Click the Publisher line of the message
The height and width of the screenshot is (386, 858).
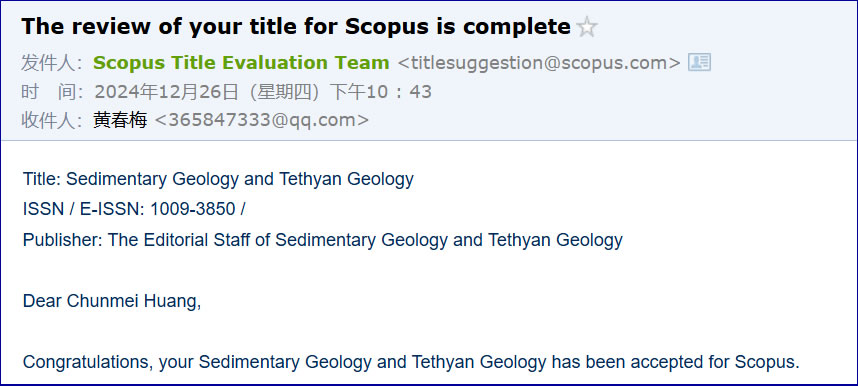click(x=322, y=240)
